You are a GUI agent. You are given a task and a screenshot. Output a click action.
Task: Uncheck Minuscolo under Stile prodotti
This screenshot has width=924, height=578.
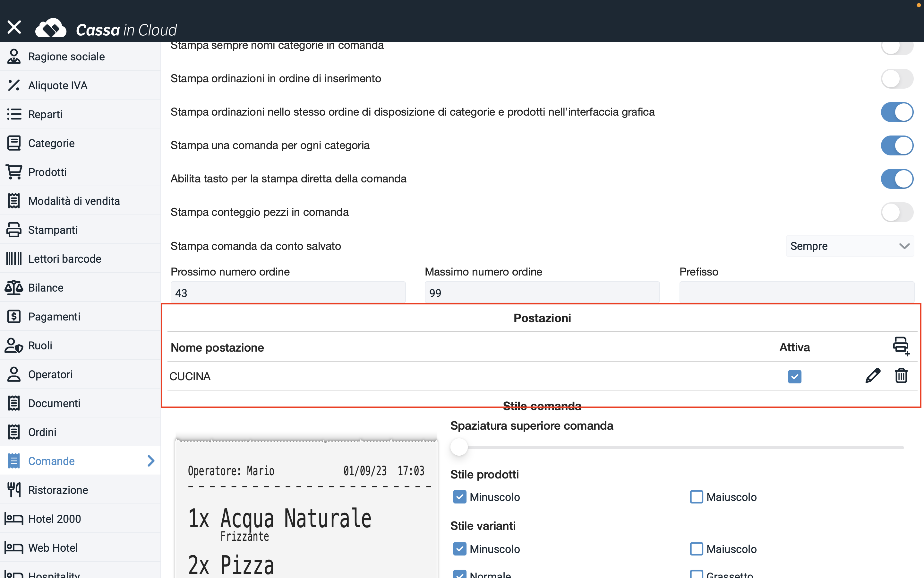[460, 497]
